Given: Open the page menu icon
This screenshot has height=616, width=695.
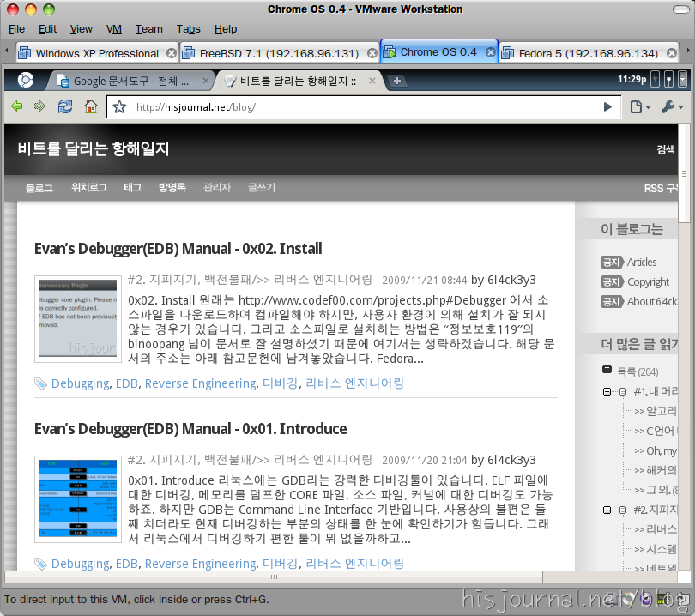Looking at the screenshot, I should click(x=640, y=106).
